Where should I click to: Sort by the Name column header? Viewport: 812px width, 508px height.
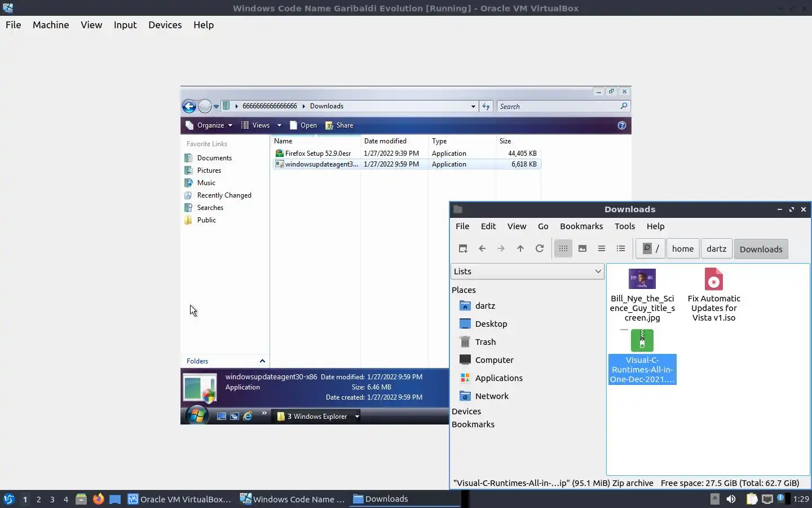pyautogui.click(x=316, y=141)
